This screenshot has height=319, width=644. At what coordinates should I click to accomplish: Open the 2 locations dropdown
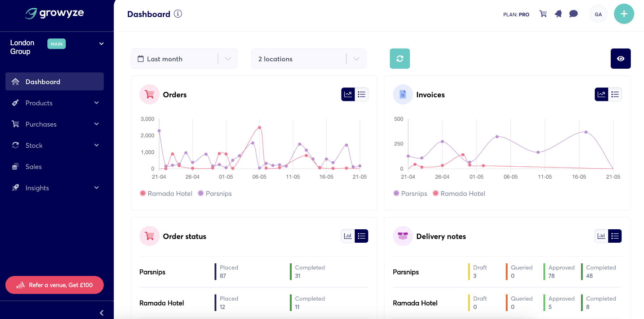(x=308, y=59)
